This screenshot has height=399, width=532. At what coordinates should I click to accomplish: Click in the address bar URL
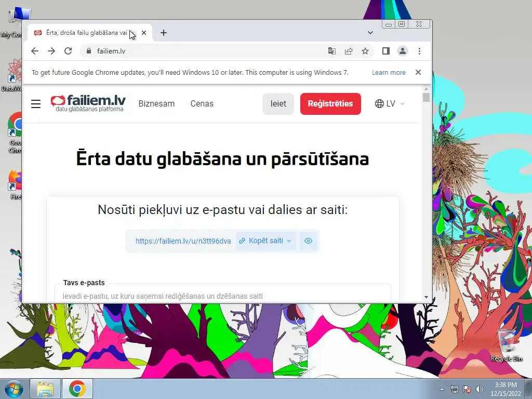click(111, 51)
